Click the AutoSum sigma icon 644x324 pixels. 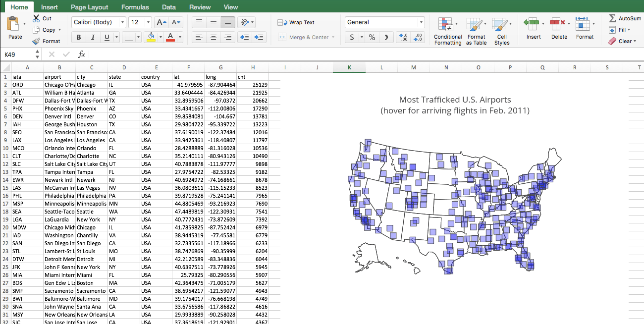(613, 18)
